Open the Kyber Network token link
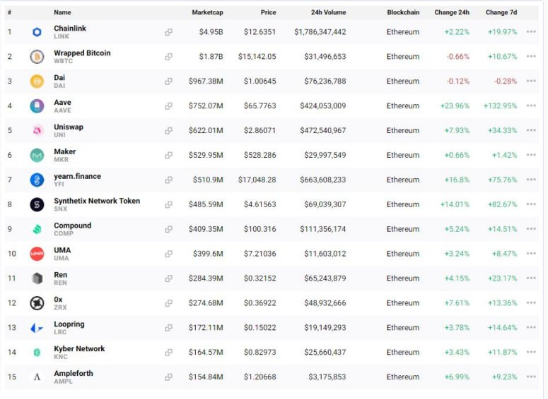The width and height of the screenshot is (548, 399). (x=79, y=349)
